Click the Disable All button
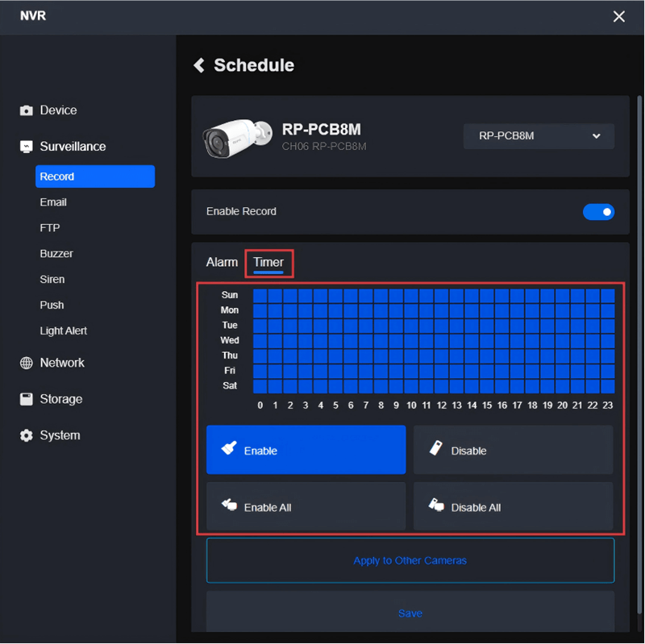The image size is (645, 644). [x=513, y=506]
